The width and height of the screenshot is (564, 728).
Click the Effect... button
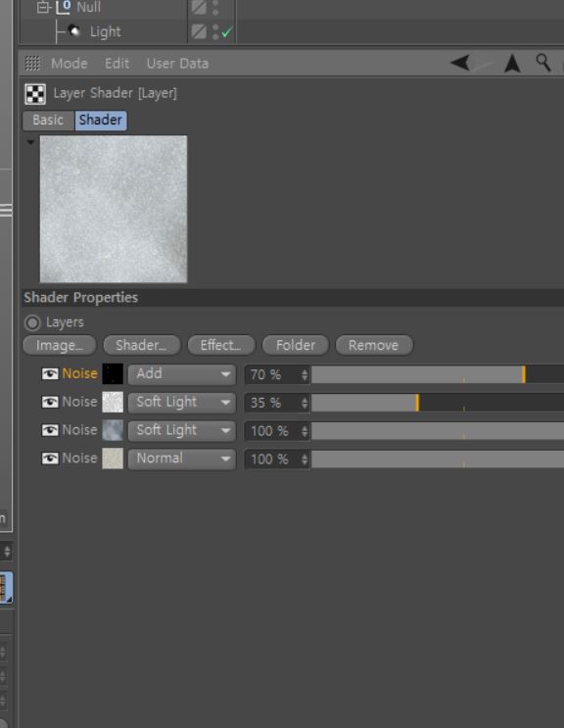click(x=220, y=346)
